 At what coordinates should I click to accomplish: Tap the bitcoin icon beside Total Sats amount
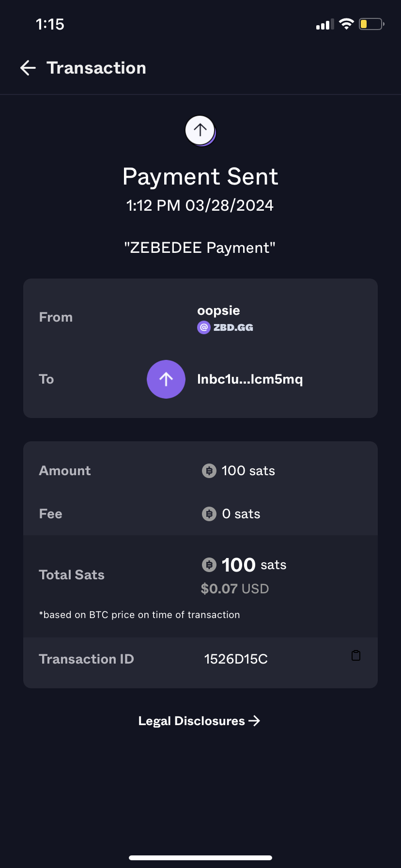pyautogui.click(x=209, y=565)
